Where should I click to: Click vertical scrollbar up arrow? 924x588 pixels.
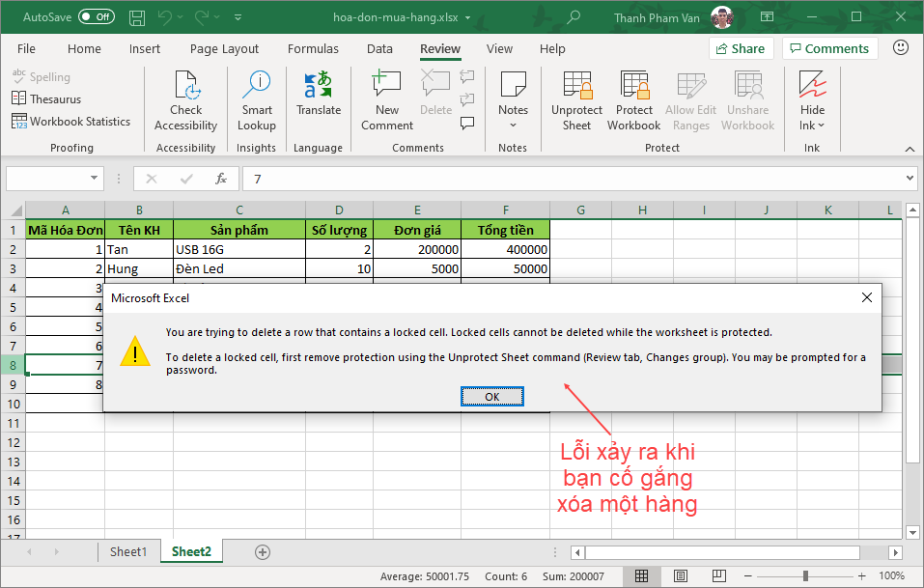pos(912,210)
